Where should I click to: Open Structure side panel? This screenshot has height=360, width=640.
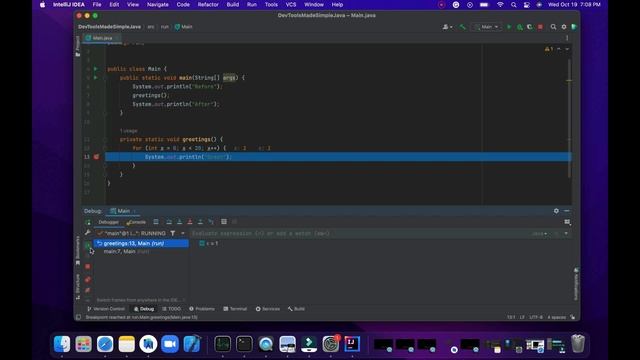tap(78, 287)
